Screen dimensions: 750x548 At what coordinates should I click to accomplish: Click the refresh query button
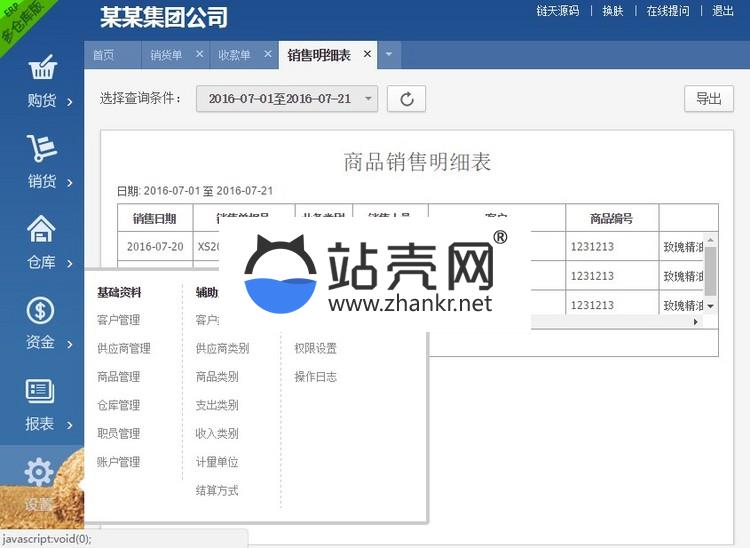pyautogui.click(x=406, y=98)
